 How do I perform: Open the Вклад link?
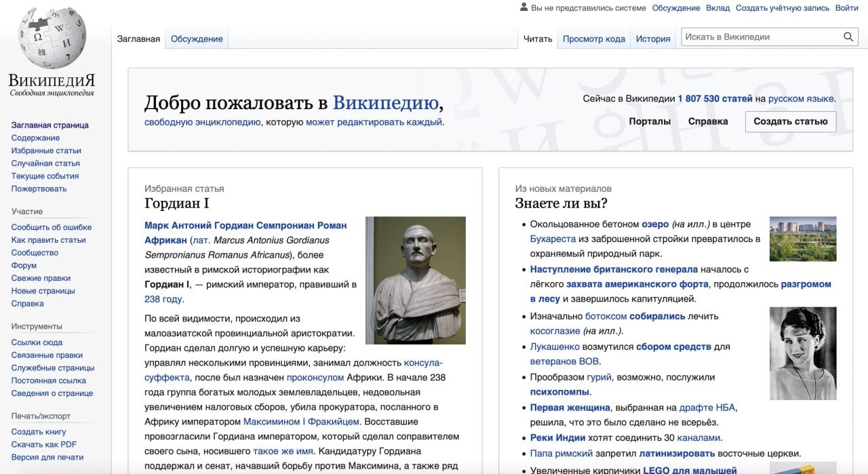[718, 8]
